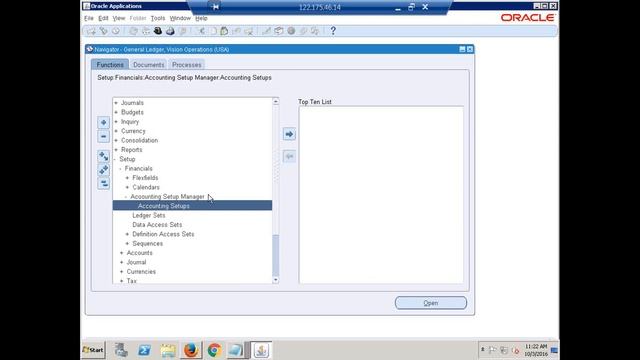The image size is (640, 360).
Task: Expand the Sequences node plus sign
Action: [x=127, y=244]
